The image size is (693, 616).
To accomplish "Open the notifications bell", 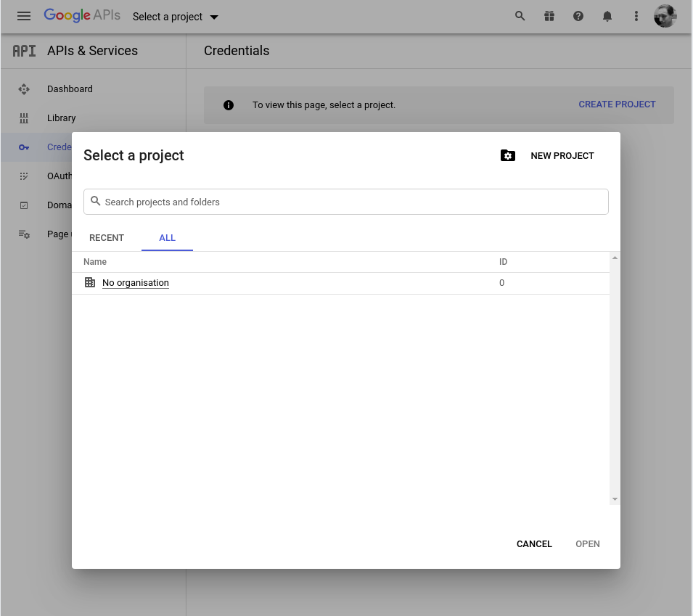I will (x=607, y=16).
